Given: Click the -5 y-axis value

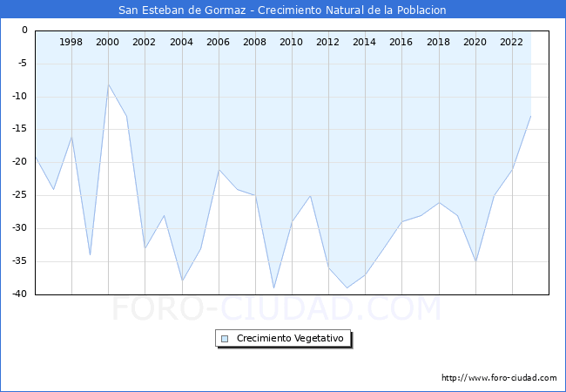Looking at the screenshot, I should [22, 64].
